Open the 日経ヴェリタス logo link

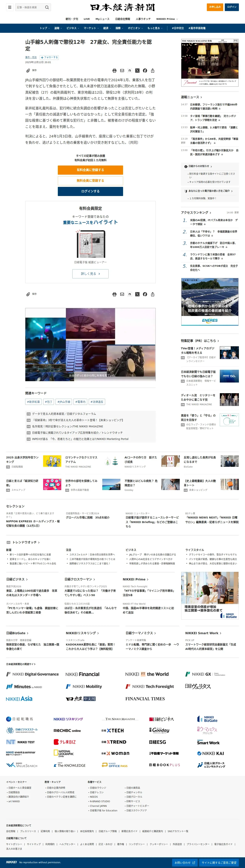[198, 686]
